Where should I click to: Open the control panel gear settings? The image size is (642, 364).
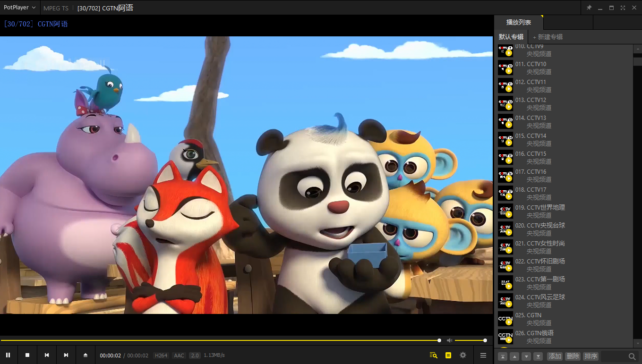coord(463,355)
